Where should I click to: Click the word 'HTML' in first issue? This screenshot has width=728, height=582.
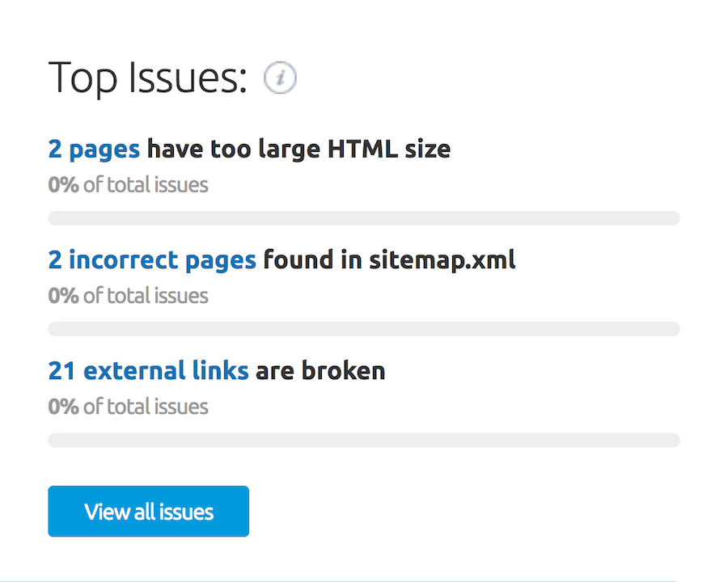coord(362,150)
